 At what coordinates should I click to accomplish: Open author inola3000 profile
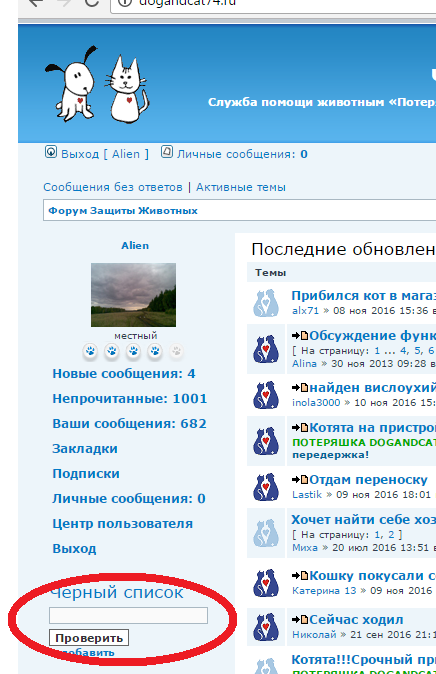316,402
